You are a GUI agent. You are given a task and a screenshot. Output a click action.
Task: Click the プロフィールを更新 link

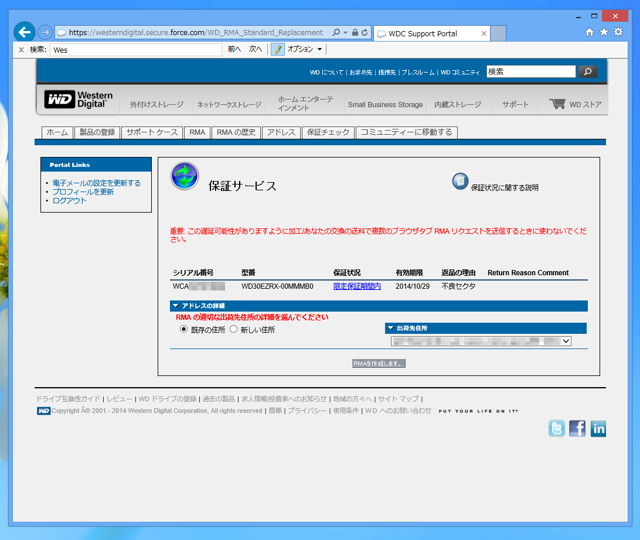point(83,192)
